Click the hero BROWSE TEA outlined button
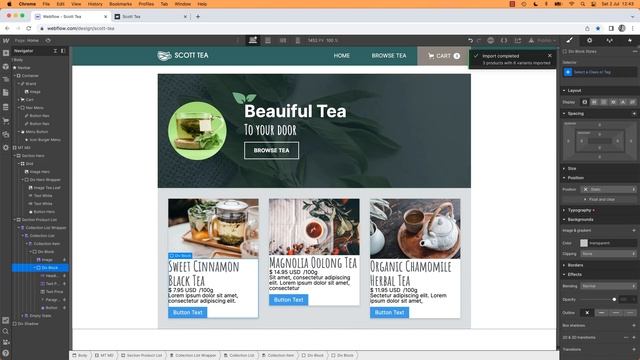 coord(271,150)
